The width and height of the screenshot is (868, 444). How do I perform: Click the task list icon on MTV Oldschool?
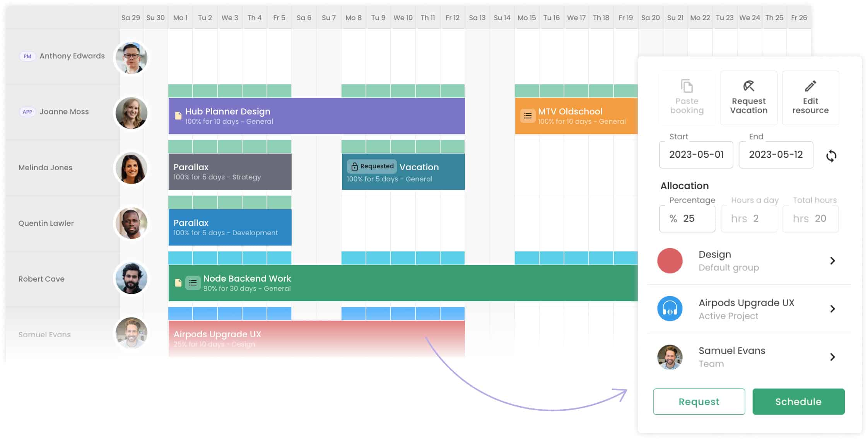(528, 116)
